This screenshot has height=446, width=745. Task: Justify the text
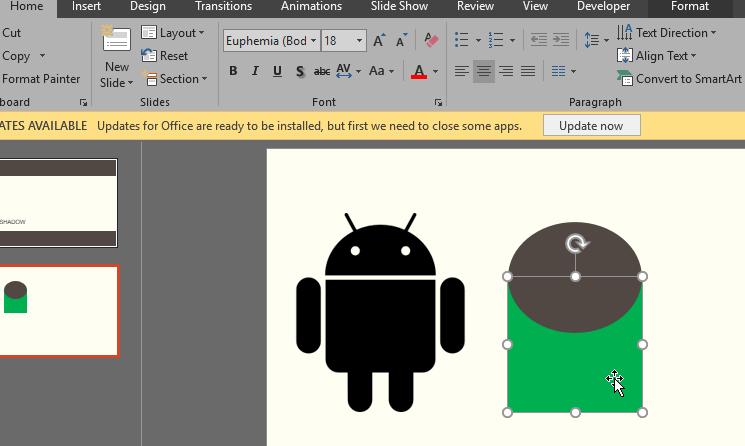tap(528, 71)
